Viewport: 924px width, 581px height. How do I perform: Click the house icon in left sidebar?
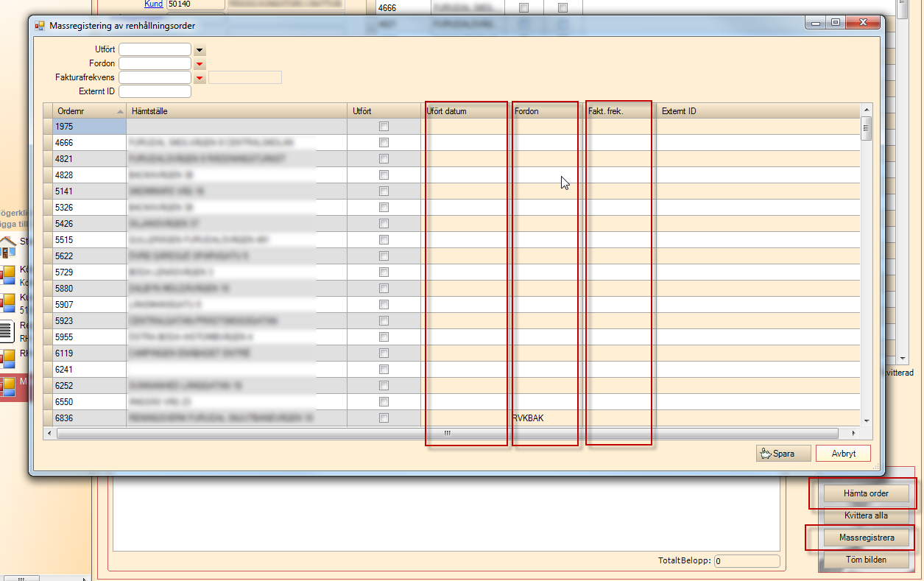click(x=8, y=244)
